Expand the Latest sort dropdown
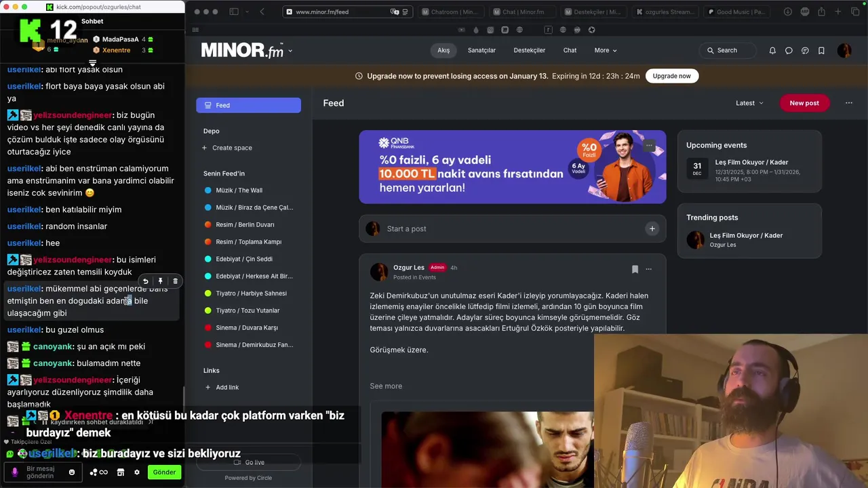Viewport: 868px width, 488px height. 749,103
